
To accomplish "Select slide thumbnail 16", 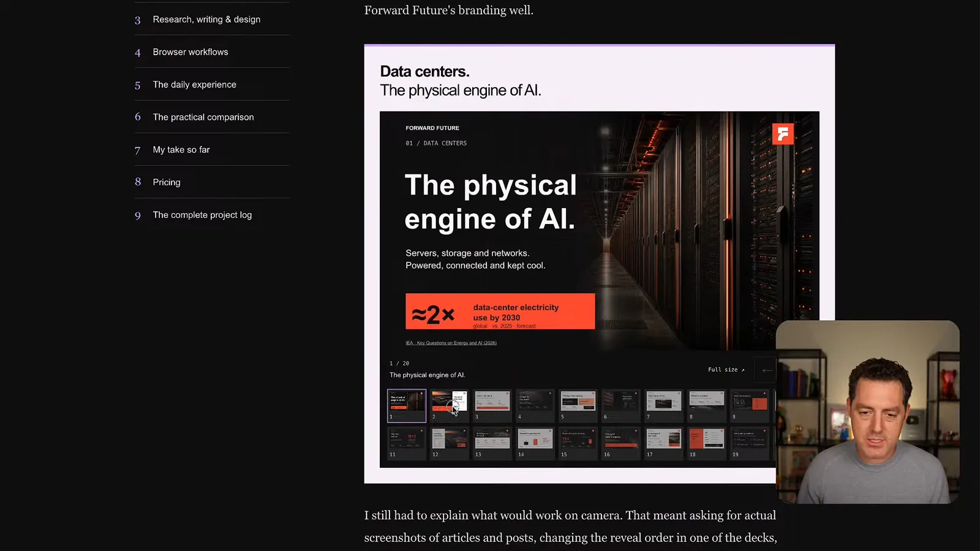I will tap(621, 443).
